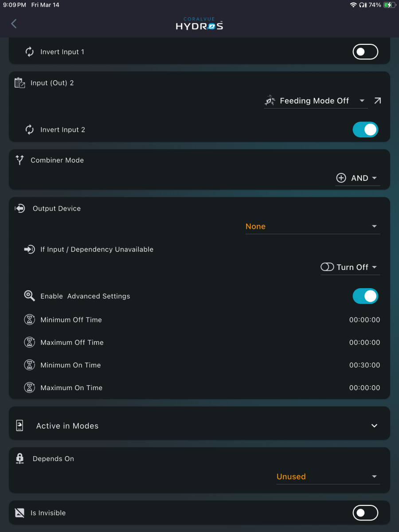Open the Depends On Unused dropdown
This screenshot has height=532, width=399.
pyautogui.click(x=328, y=477)
